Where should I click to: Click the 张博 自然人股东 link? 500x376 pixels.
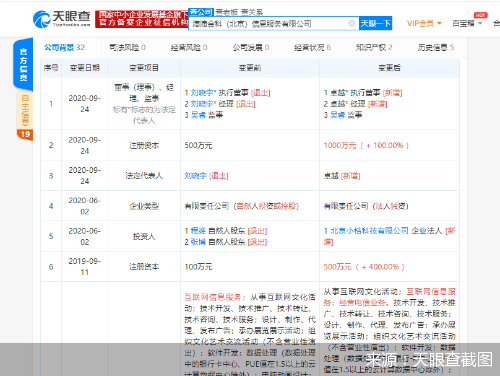pyautogui.click(x=198, y=242)
